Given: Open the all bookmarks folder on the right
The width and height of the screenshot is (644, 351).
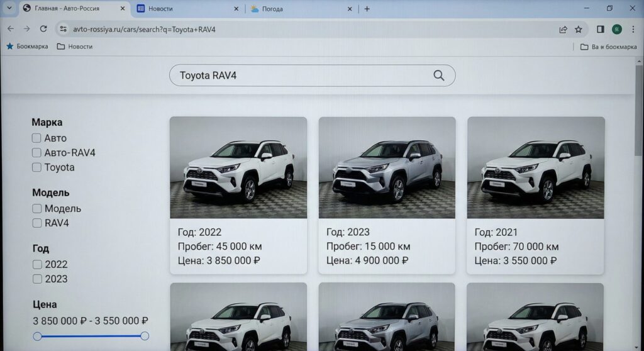Looking at the screenshot, I should [608, 47].
